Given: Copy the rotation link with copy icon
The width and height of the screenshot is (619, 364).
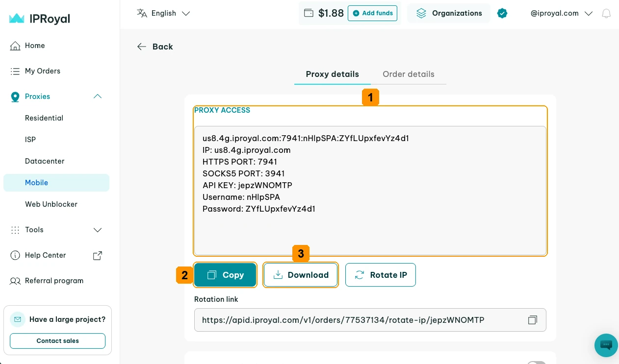Looking at the screenshot, I should tap(533, 320).
